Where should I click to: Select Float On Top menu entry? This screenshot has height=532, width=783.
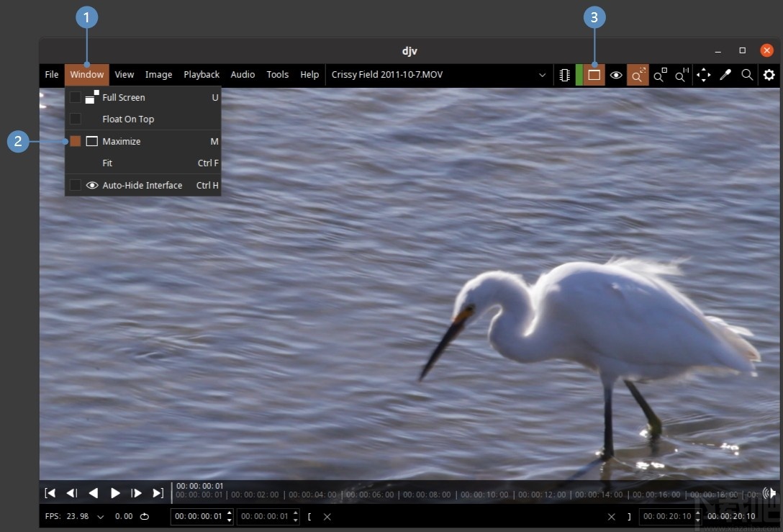click(x=128, y=120)
